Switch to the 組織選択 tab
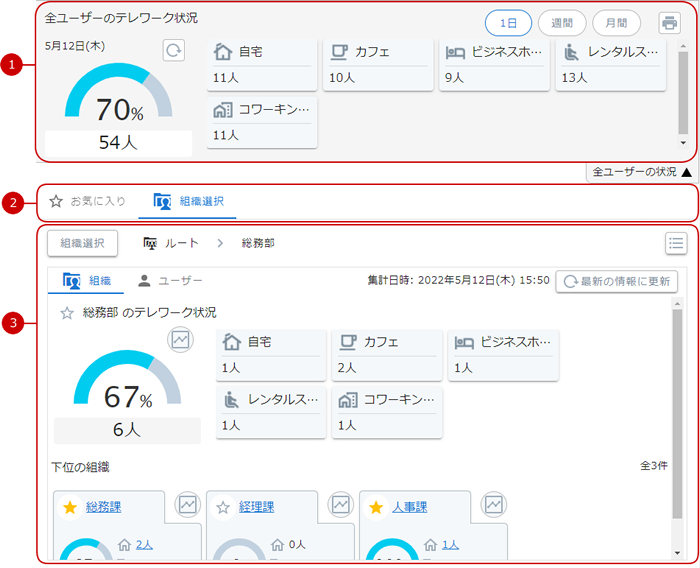 188,201
